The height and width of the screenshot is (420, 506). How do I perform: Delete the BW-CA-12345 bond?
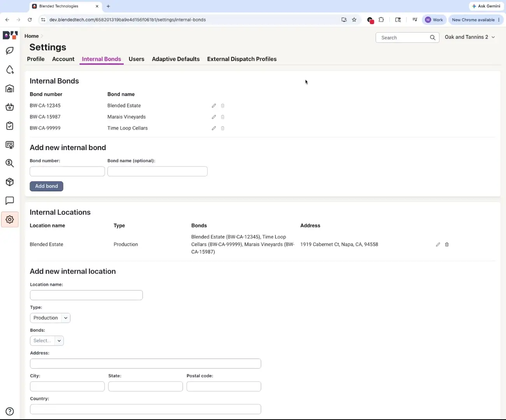[x=223, y=106]
